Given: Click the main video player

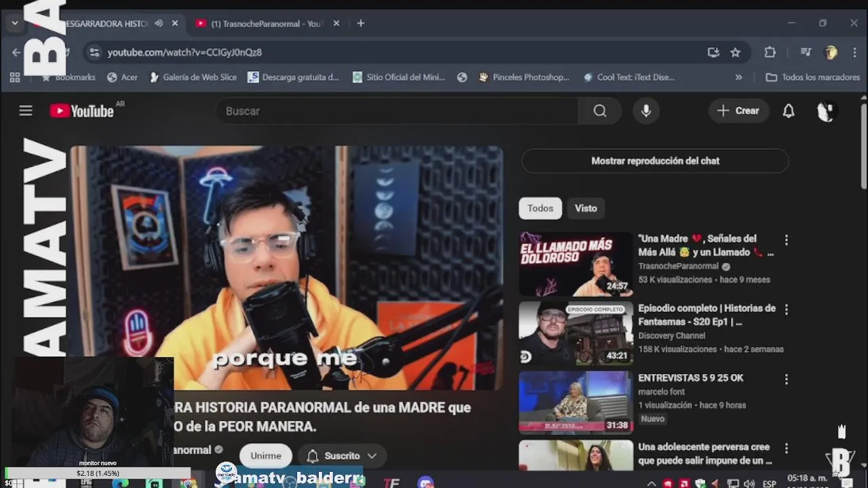Looking at the screenshot, I should pos(286,268).
